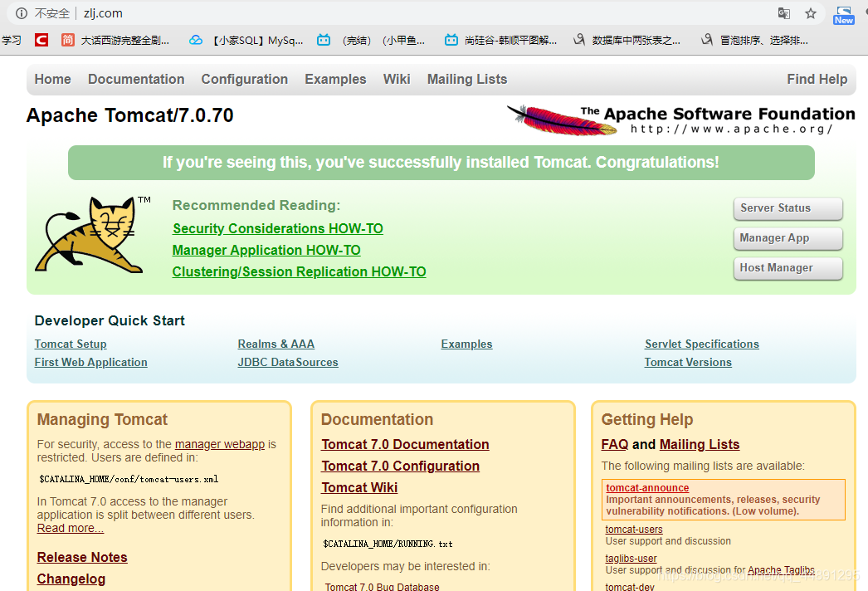Open the Tomcat 7.0 Bug Database link
The width and height of the screenshot is (868, 591).
click(x=382, y=586)
